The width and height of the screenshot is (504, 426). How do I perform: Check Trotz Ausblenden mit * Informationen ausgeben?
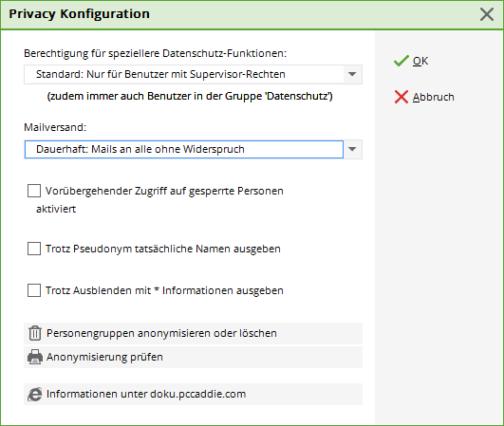(x=34, y=290)
